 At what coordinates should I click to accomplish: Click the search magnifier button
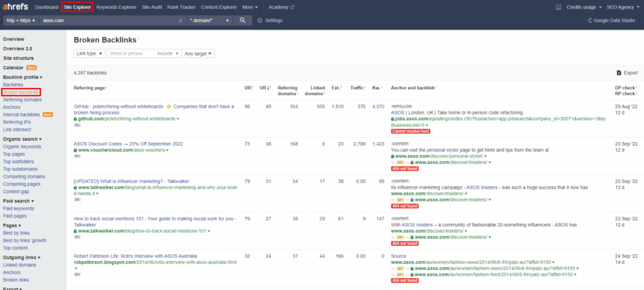[243, 20]
